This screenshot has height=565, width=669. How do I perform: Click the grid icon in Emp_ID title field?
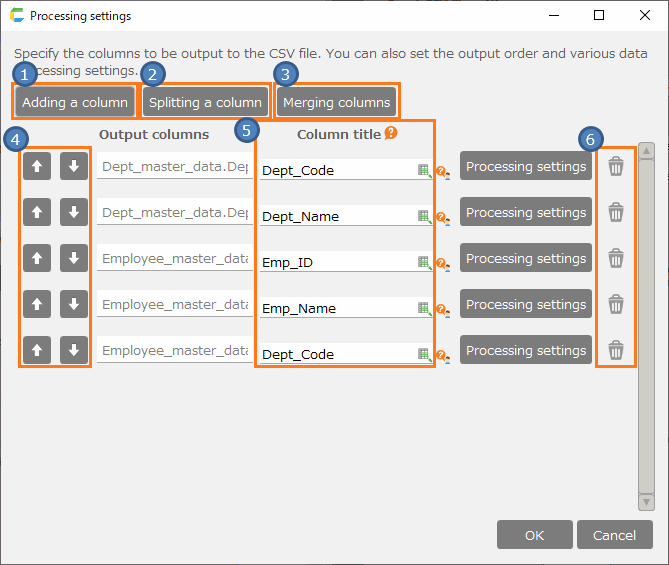point(424,263)
